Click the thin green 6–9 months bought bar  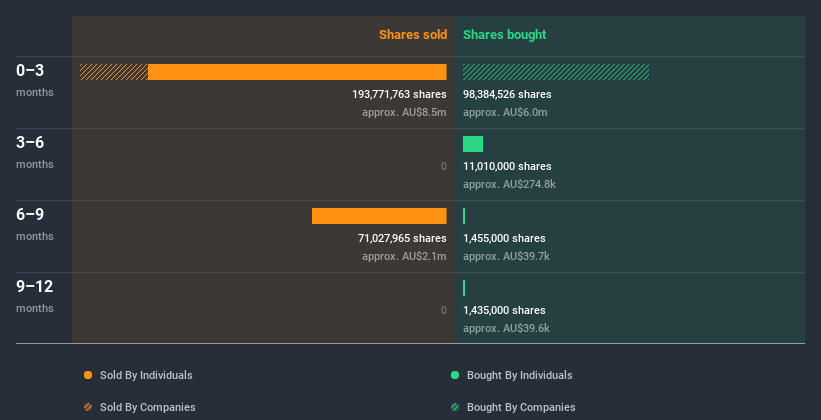pyautogui.click(x=464, y=216)
